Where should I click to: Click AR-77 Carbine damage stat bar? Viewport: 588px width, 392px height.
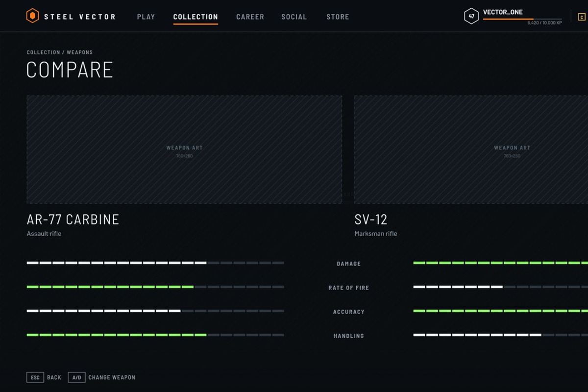[x=155, y=263]
